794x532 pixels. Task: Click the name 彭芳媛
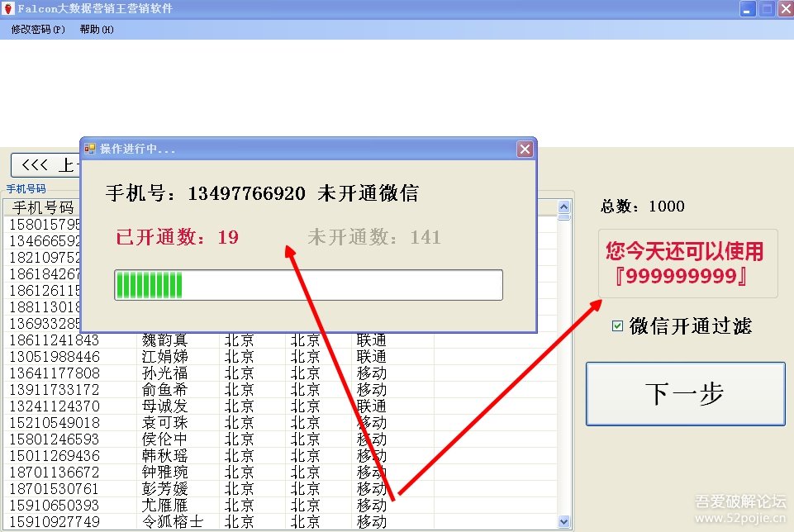[164, 488]
